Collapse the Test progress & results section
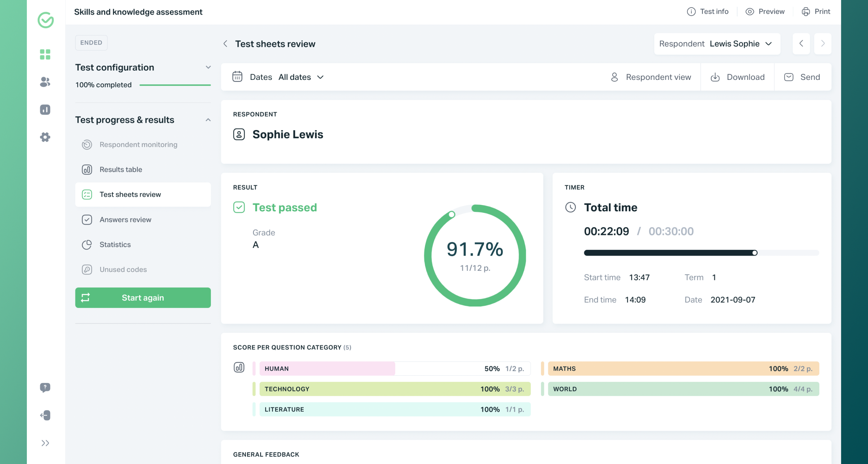Image resolution: width=868 pixels, height=464 pixels. tap(208, 120)
